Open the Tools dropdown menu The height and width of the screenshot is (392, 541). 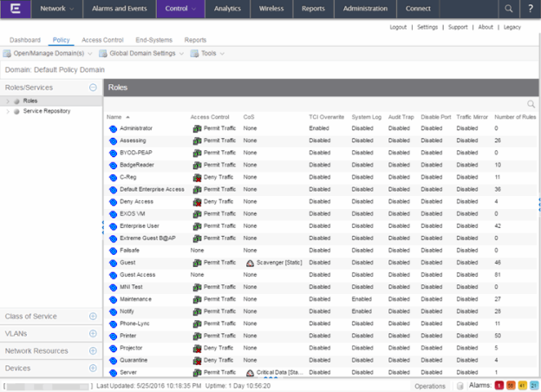click(x=222, y=54)
